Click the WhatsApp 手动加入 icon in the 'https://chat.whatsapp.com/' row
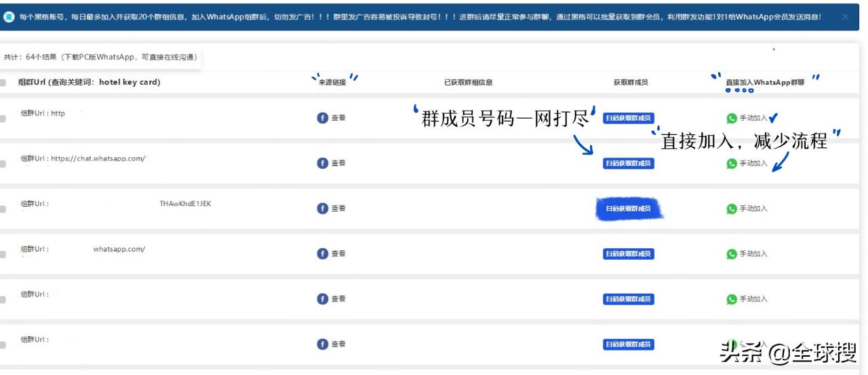868x375 pixels. (732, 163)
